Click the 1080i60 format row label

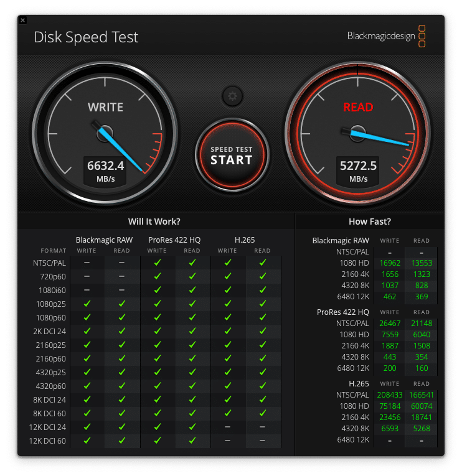(52, 290)
